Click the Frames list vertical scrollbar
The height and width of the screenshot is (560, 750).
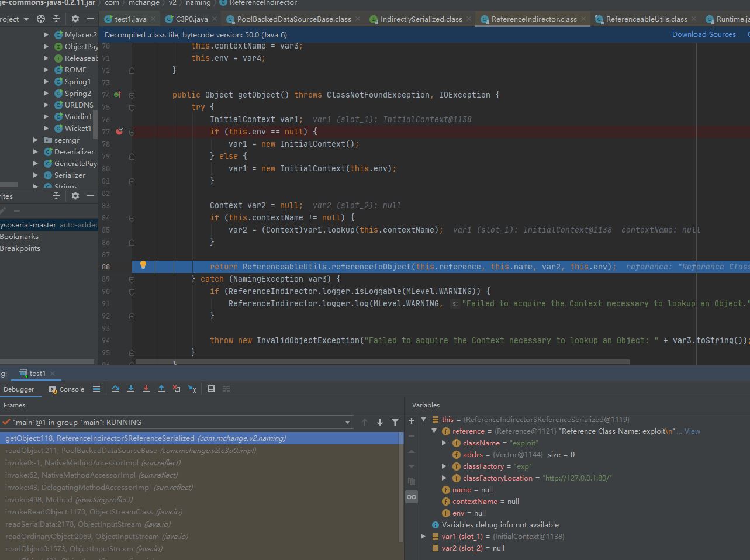400,486
